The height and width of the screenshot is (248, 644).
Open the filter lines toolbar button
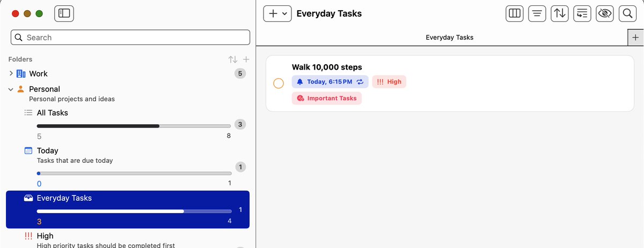[x=537, y=13]
